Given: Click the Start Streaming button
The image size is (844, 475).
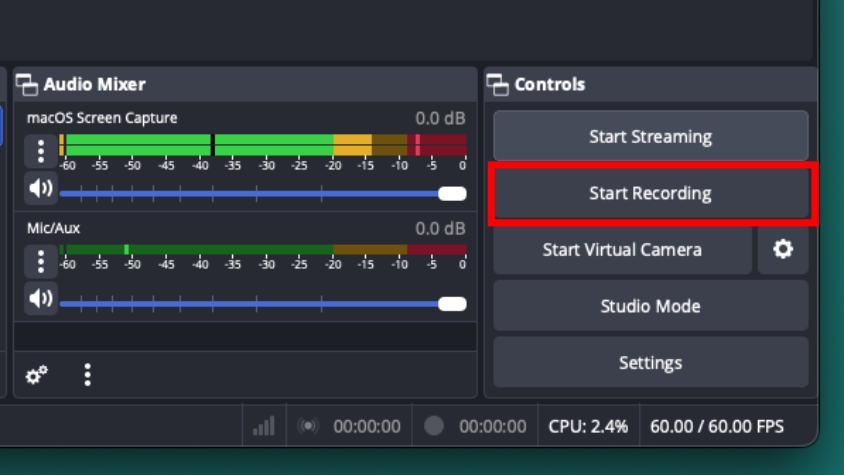Looking at the screenshot, I should point(650,136).
